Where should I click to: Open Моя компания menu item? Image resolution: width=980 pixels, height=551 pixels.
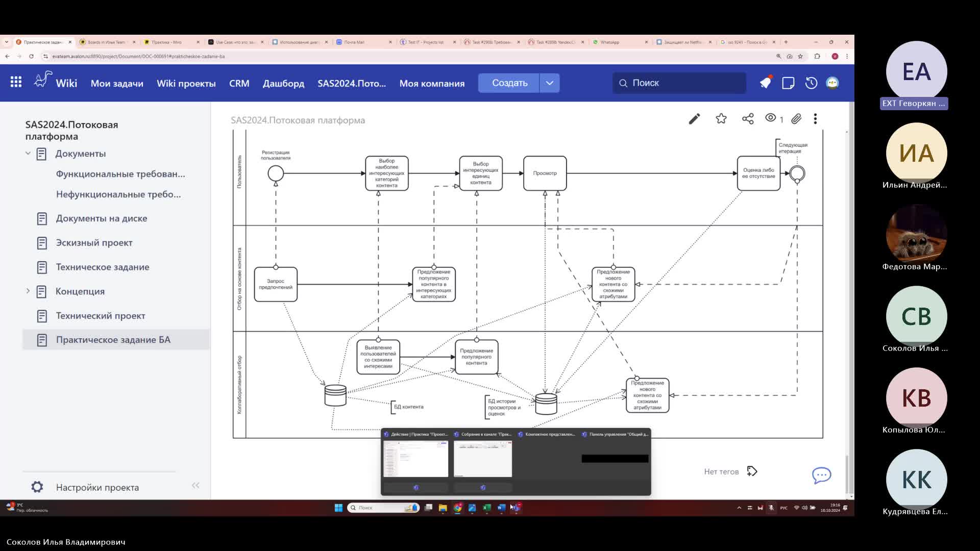pyautogui.click(x=432, y=83)
